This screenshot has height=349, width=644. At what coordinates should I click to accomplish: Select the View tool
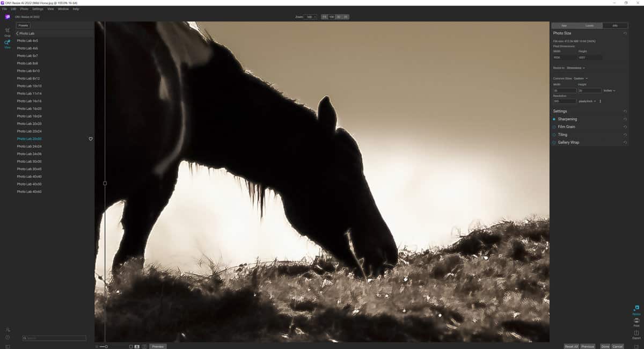[8, 43]
